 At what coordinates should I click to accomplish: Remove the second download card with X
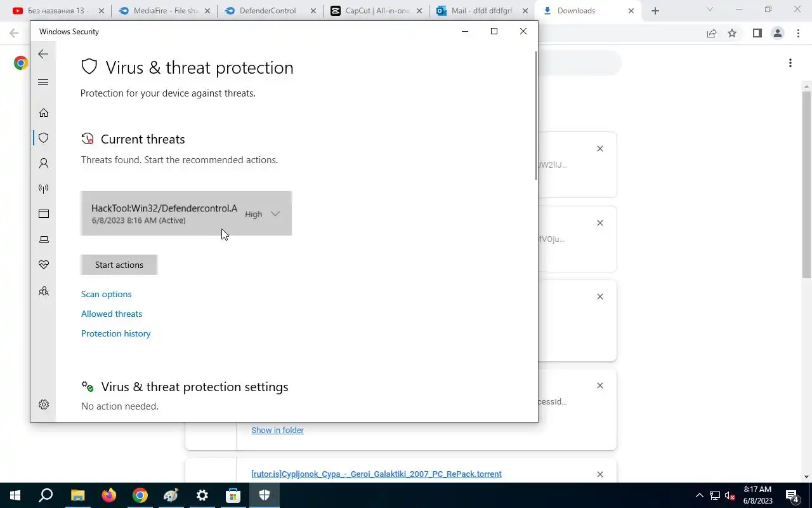pos(600,223)
